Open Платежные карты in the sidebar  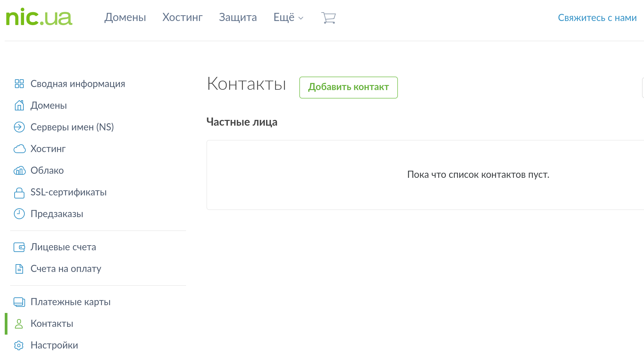[x=70, y=302]
